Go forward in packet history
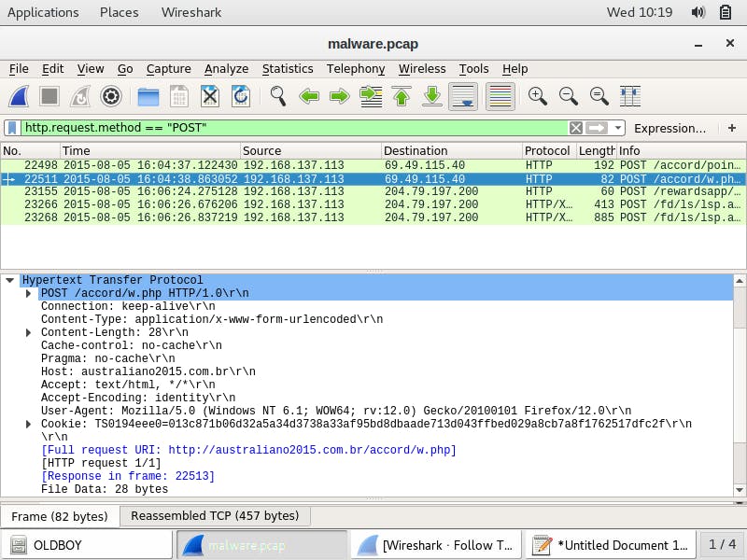The image size is (747, 560). (x=339, y=97)
